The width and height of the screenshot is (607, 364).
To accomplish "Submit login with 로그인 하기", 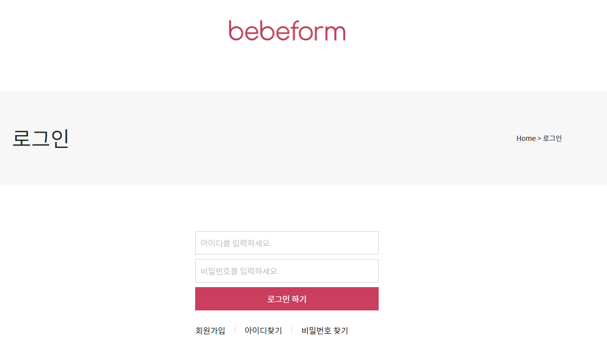I will click(x=287, y=298).
